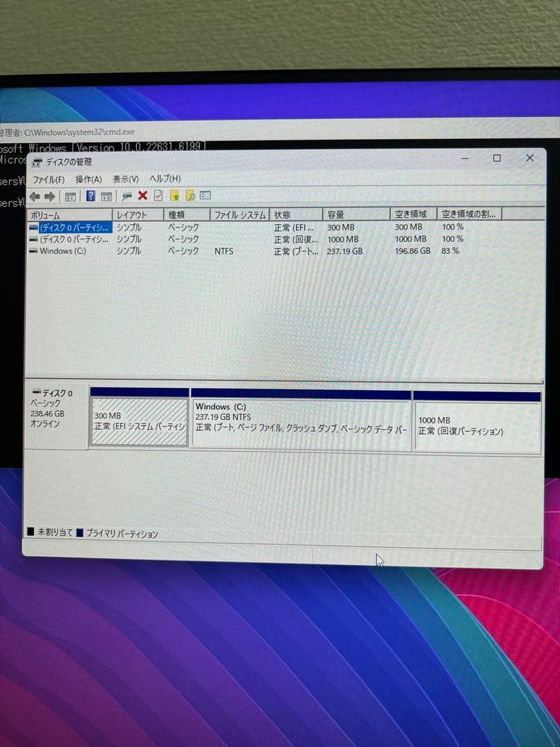Screen dimensions: 560x747
Task: Click the checkmark document toolbar icon
Action: tap(158, 196)
